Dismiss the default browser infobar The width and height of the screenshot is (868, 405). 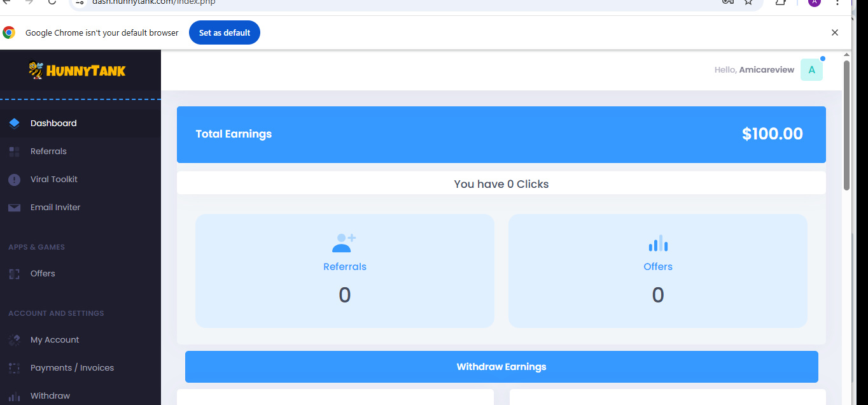tap(835, 32)
